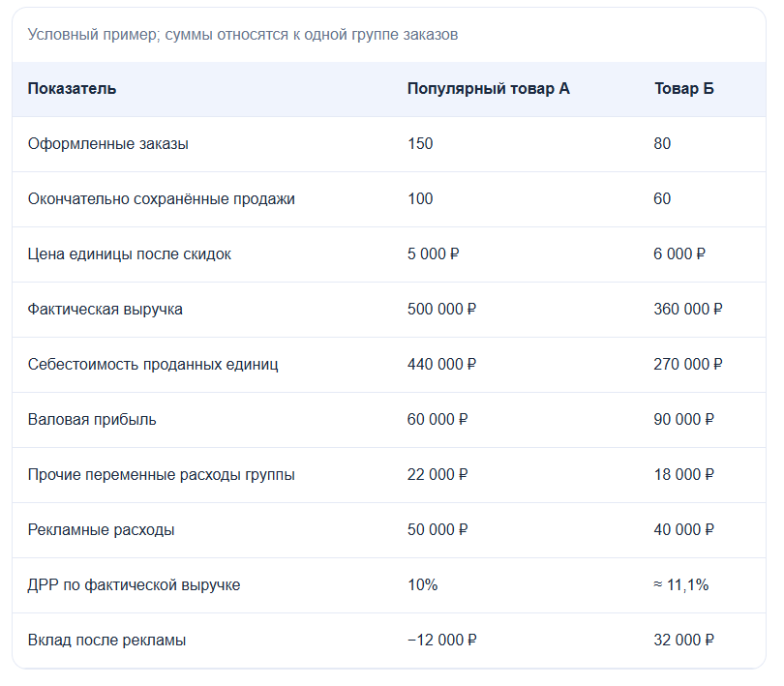Select "90 000 ₽" in Валовая прибыль row
784x686 pixels.
pyautogui.click(x=683, y=420)
